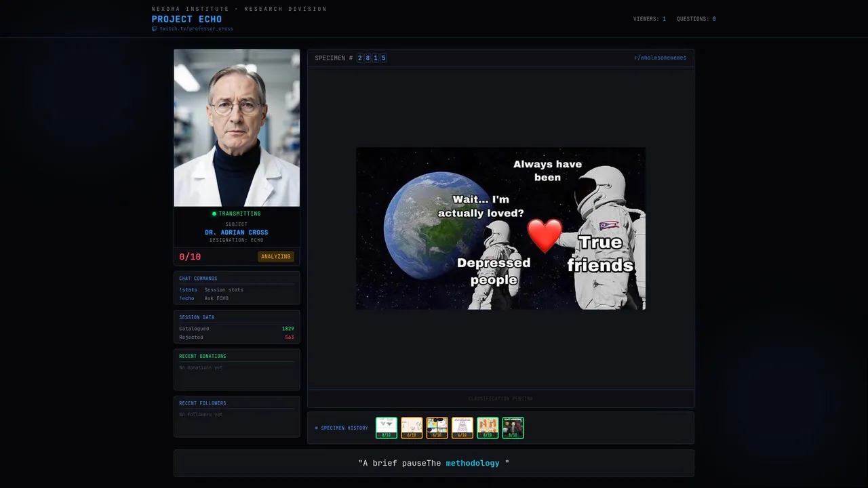The width and height of the screenshot is (868, 488).
Task: Click the SPECIMEN HISTORY label dot
Action: point(316,428)
